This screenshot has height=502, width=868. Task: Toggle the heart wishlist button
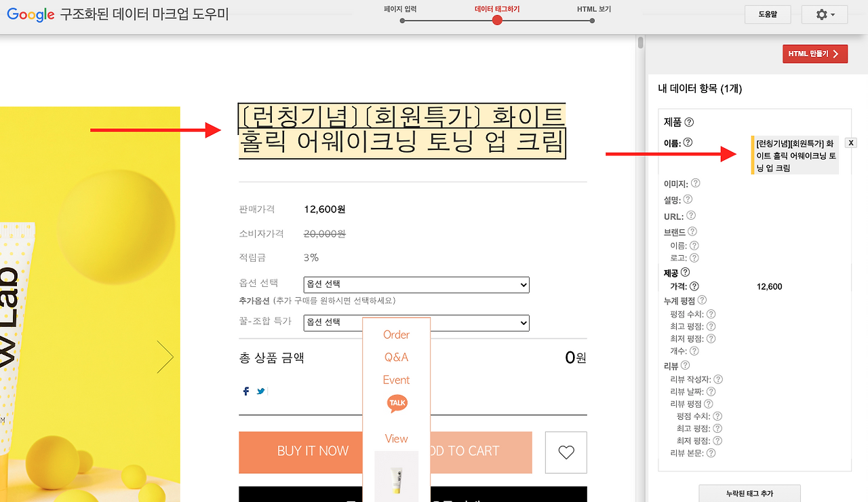(566, 452)
